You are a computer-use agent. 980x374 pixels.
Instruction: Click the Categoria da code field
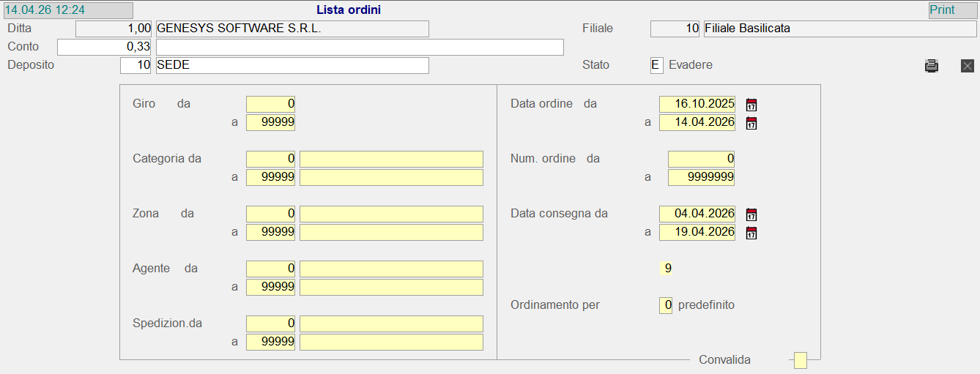point(270,159)
